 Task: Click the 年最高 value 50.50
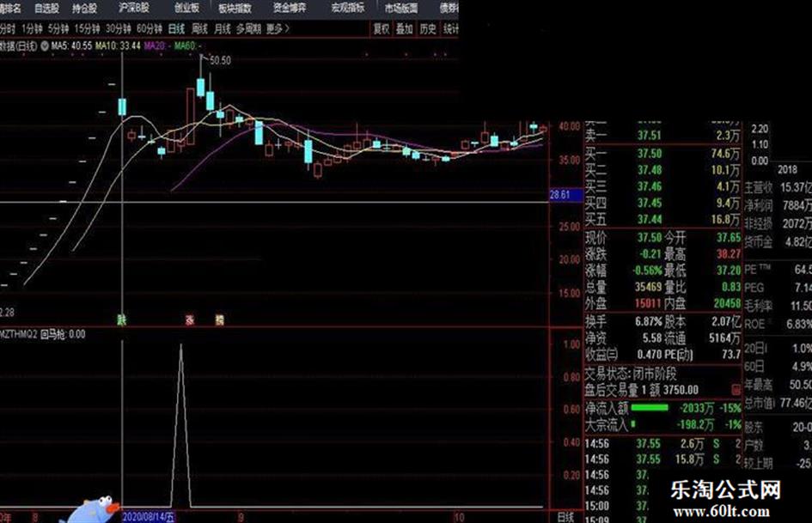(801, 385)
